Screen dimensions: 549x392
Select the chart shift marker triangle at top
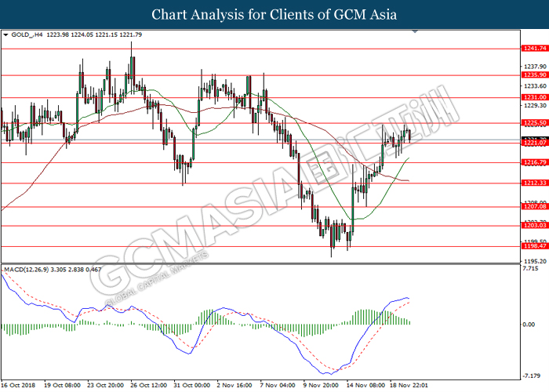(415, 31)
